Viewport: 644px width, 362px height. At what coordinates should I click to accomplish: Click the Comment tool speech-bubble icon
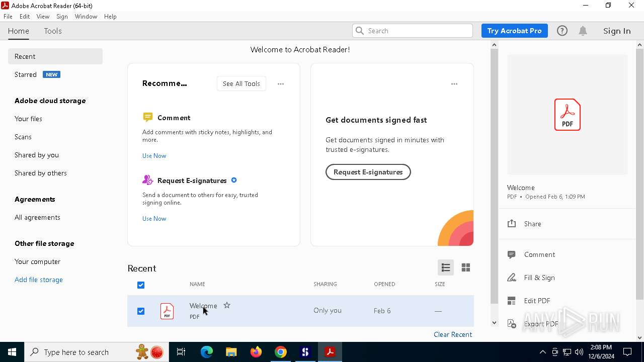tap(148, 117)
